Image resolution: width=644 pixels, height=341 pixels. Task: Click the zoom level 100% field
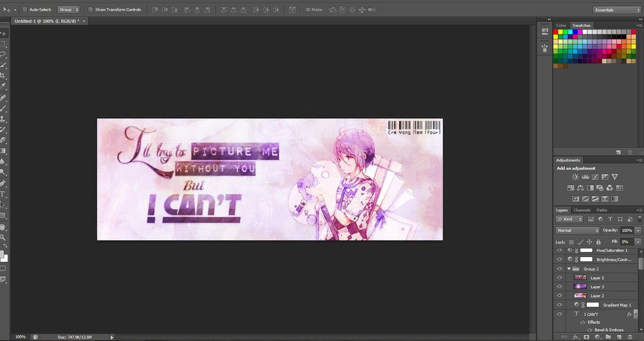pos(20,337)
